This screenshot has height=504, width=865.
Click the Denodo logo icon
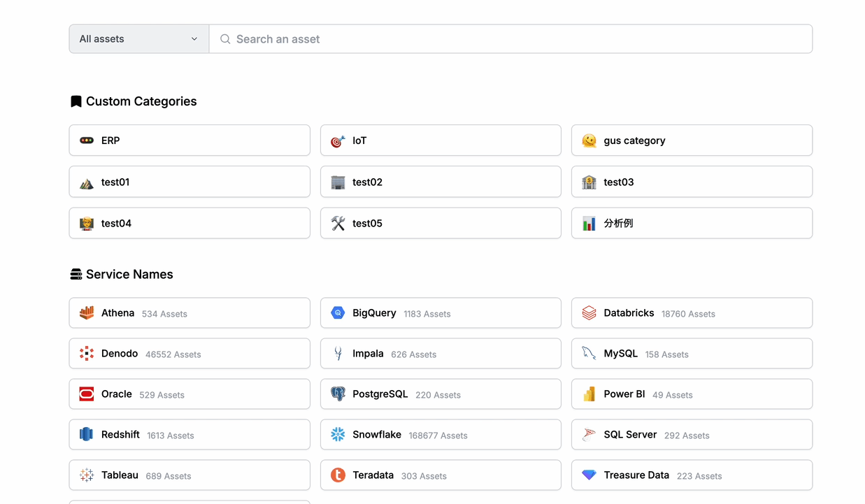tap(87, 354)
